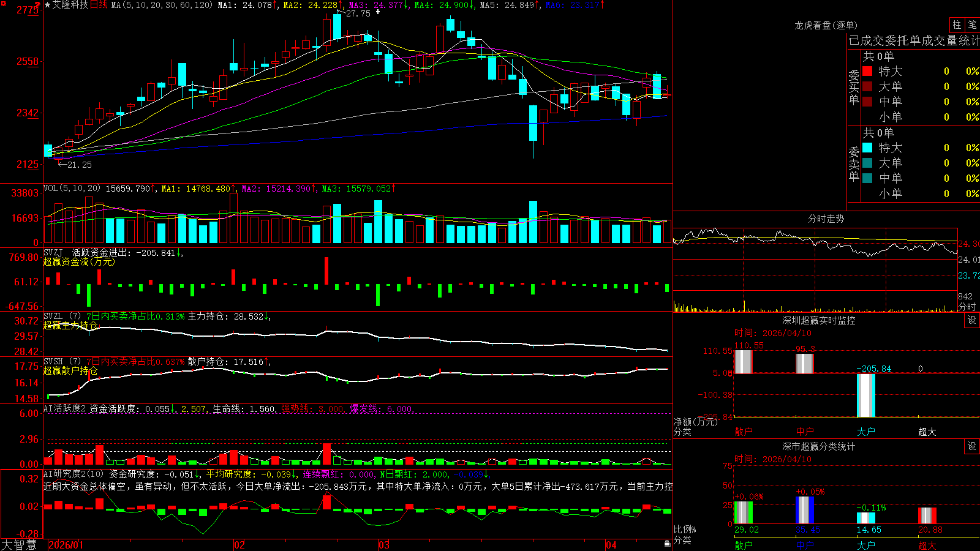Click 大户 cyan bar in 深市超赢分类统计

pos(866,518)
